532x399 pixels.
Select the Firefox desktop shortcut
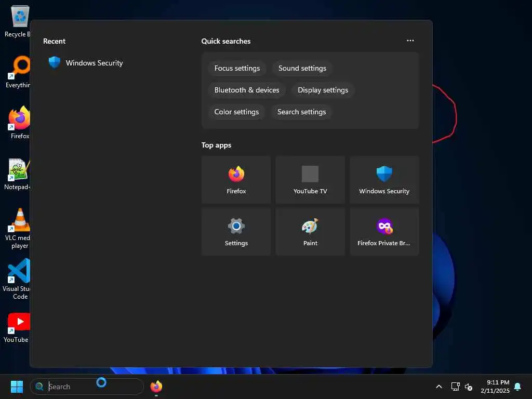coord(19,123)
